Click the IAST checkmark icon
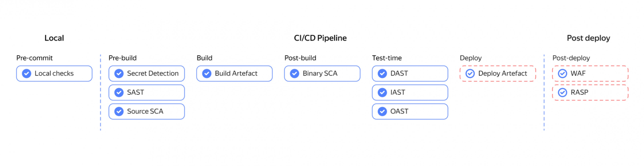The height and width of the screenshot is (166, 644). click(382, 92)
